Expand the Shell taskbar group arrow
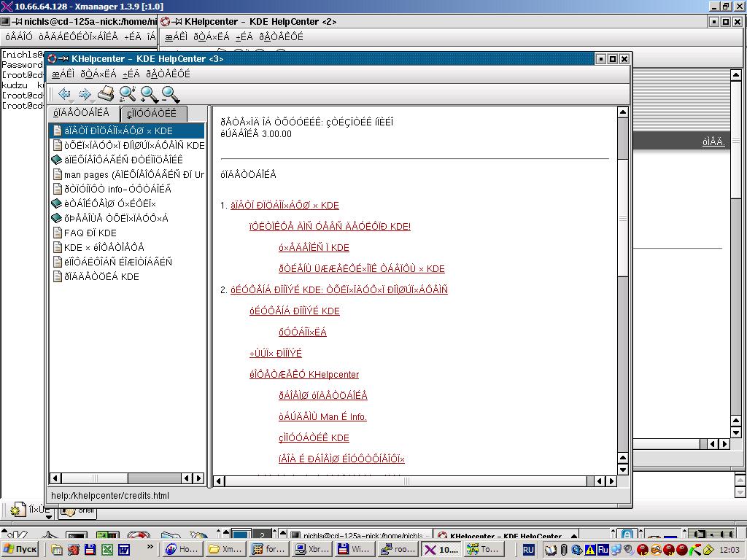Image resolution: width=747 pixels, height=560 pixels. [48, 516]
